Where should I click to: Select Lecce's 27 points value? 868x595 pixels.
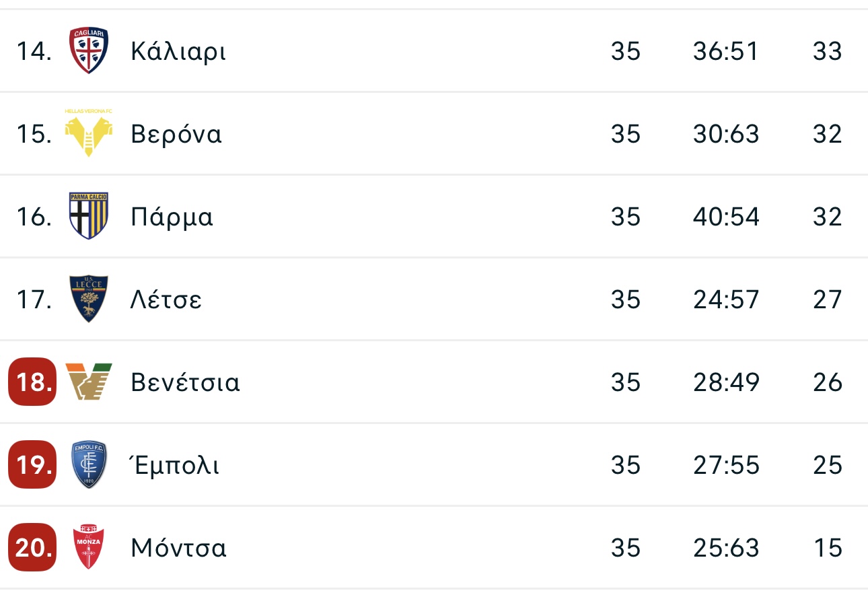(828, 300)
